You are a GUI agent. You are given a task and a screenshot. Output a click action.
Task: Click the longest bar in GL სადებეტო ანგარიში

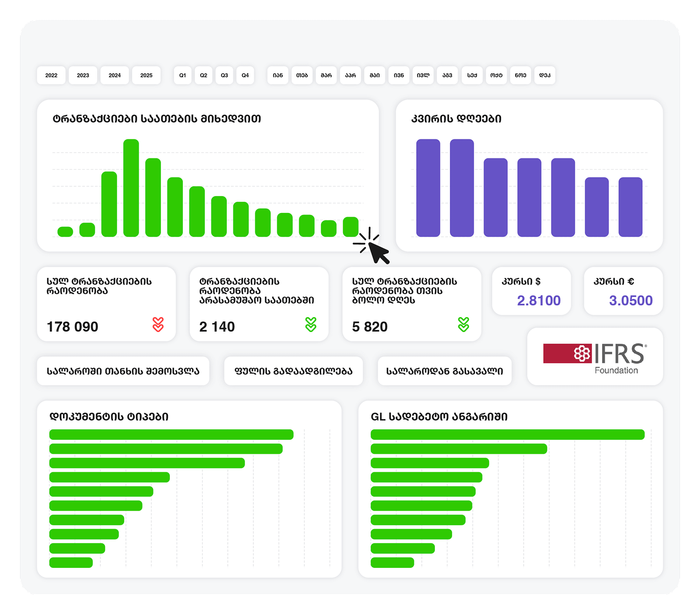507,435
